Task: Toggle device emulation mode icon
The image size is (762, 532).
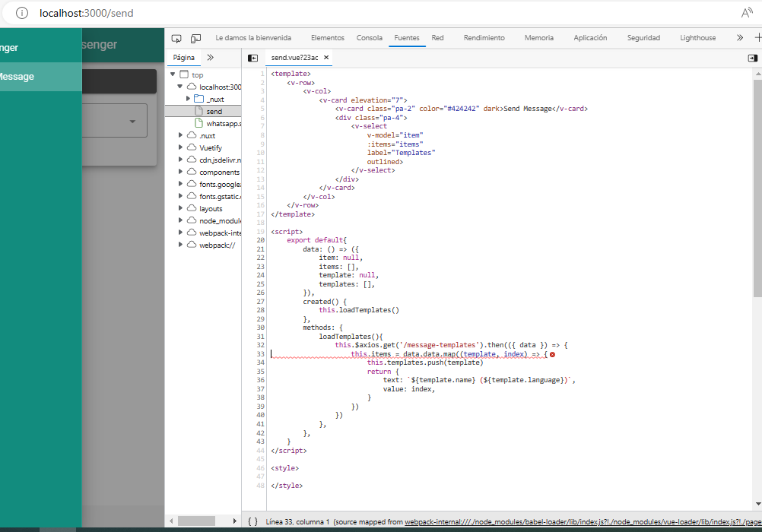Action: point(195,38)
